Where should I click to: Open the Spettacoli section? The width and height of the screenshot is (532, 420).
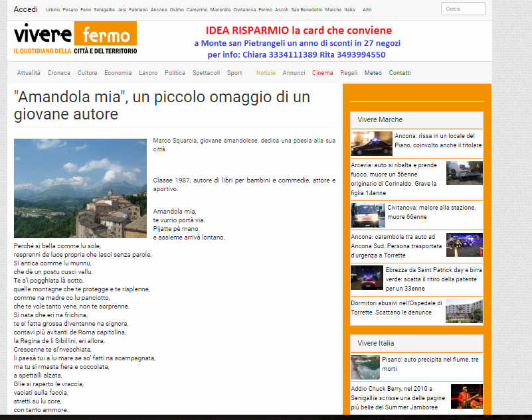click(x=206, y=73)
